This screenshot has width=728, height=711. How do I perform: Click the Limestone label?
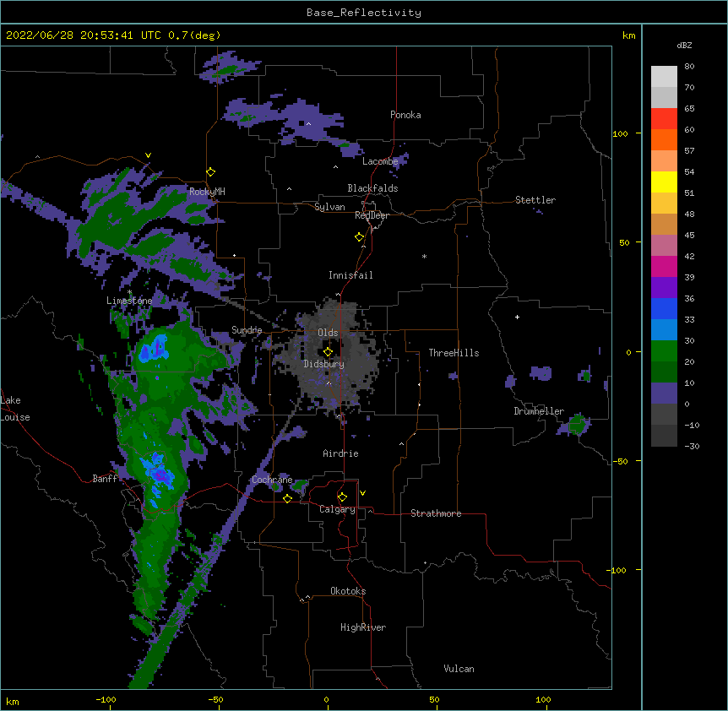129,301
